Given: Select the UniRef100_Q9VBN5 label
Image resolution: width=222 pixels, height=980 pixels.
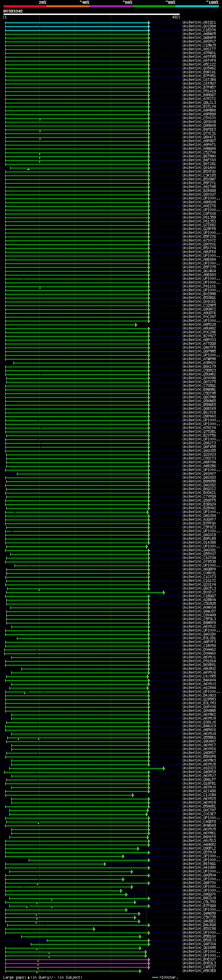Looking at the screenshot, I should (199, 711).
